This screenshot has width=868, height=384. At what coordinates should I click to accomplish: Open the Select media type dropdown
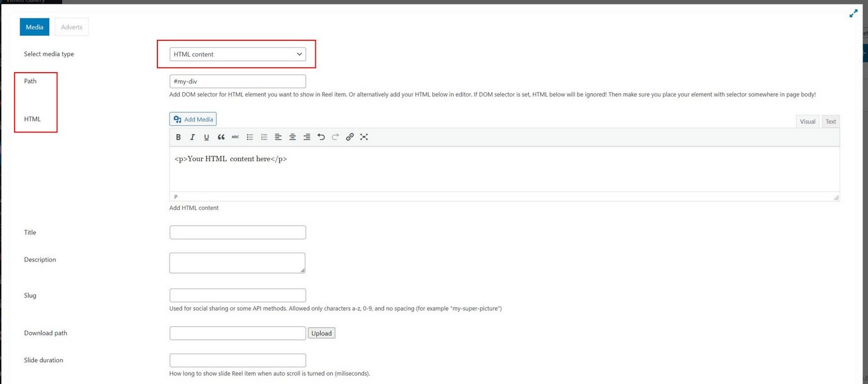coord(237,54)
